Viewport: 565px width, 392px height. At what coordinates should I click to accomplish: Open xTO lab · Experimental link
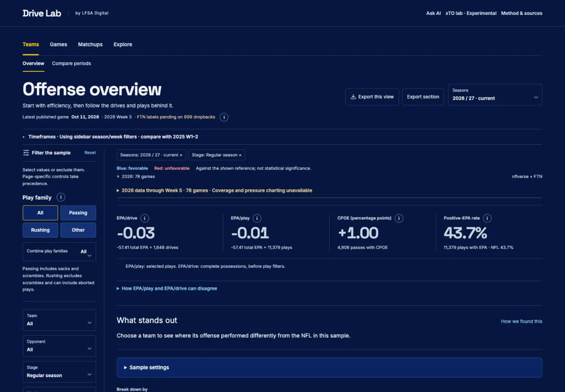pos(471,13)
